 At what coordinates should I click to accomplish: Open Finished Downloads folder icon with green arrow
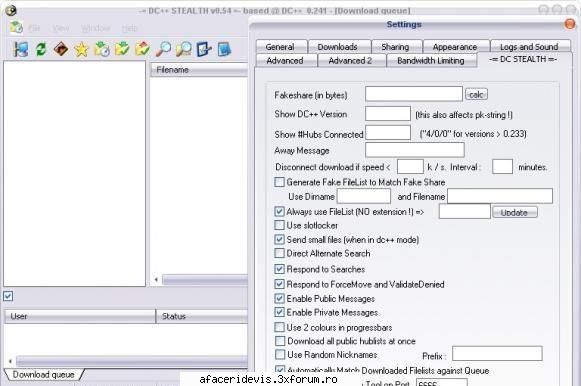pos(122,49)
